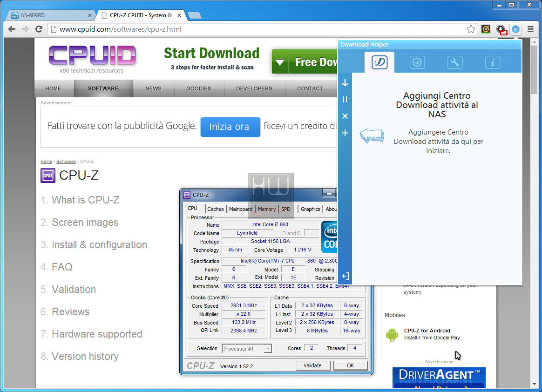
Task: Open the Download Helper main tab
Action: (x=379, y=62)
